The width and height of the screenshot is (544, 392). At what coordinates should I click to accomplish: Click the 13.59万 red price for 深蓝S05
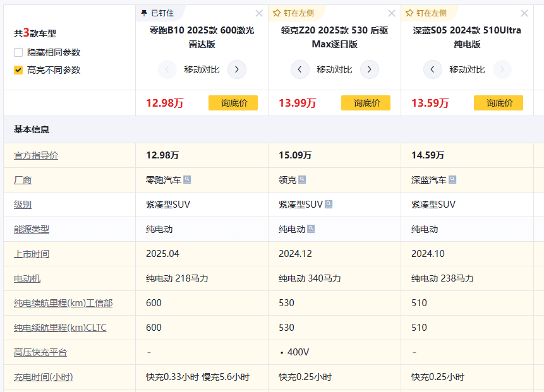point(430,103)
